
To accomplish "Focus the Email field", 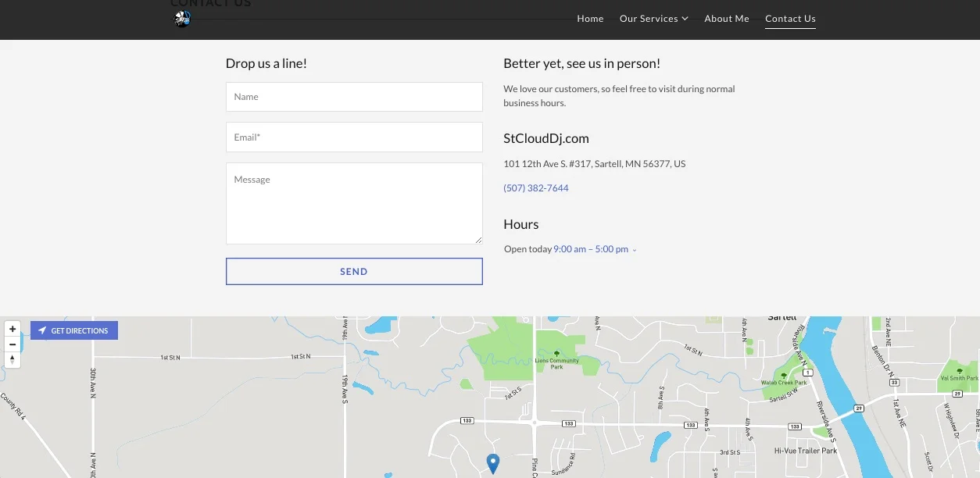I will pos(354,137).
